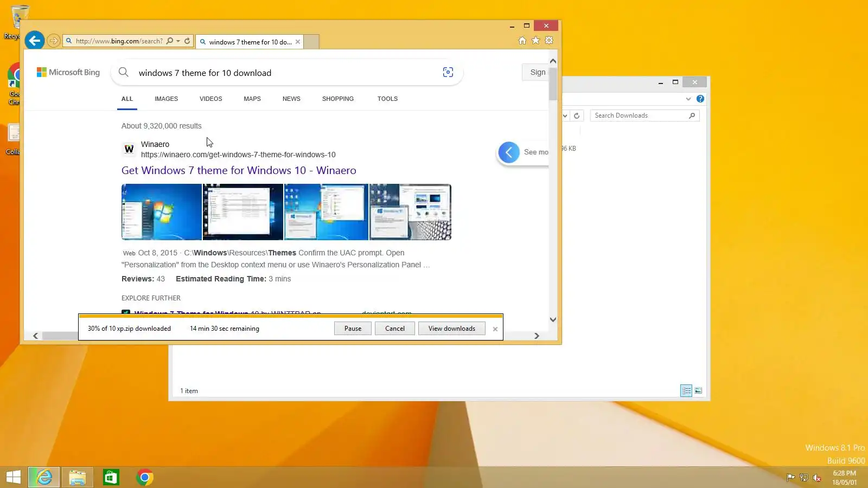This screenshot has height=488, width=868.
Task: Open Internet Explorer Tools gear menu
Action: [x=549, y=41]
